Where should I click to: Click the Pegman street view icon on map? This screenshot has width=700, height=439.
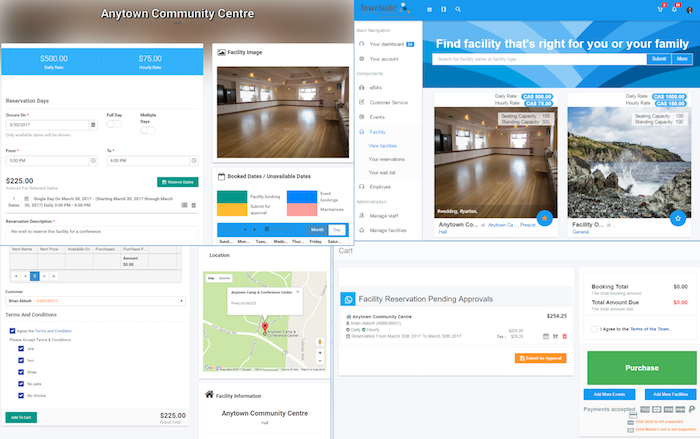320,342
